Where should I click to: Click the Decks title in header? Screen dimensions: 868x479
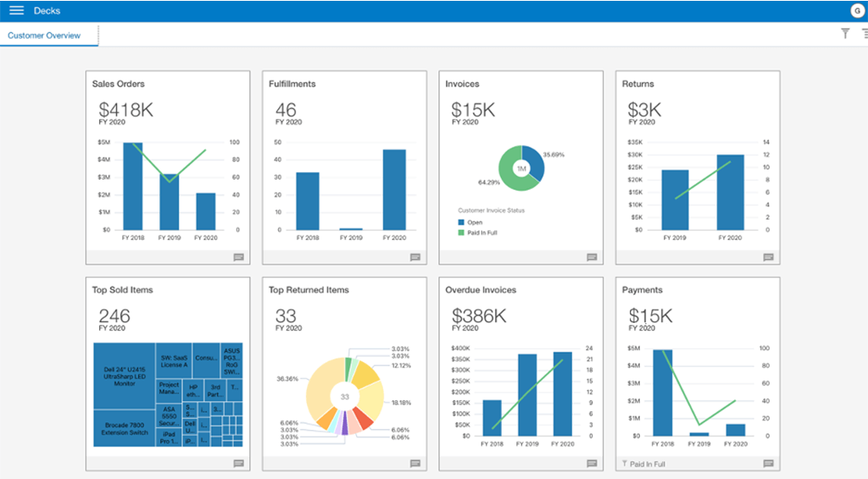(46, 10)
